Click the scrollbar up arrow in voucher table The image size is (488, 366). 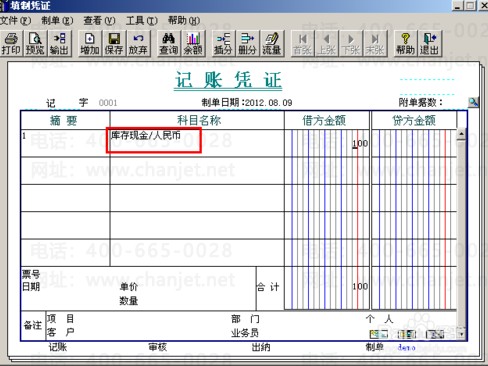[461, 134]
